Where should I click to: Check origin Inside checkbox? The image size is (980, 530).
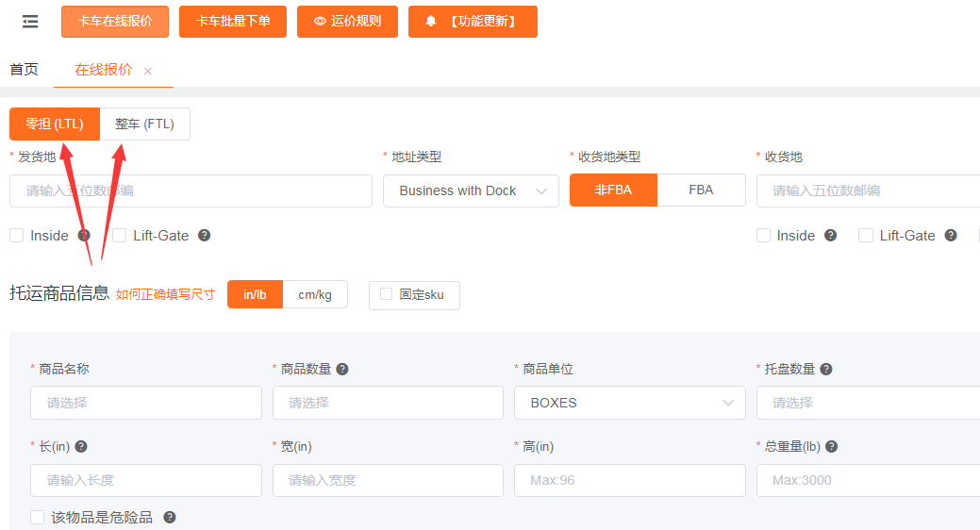(x=17, y=236)
